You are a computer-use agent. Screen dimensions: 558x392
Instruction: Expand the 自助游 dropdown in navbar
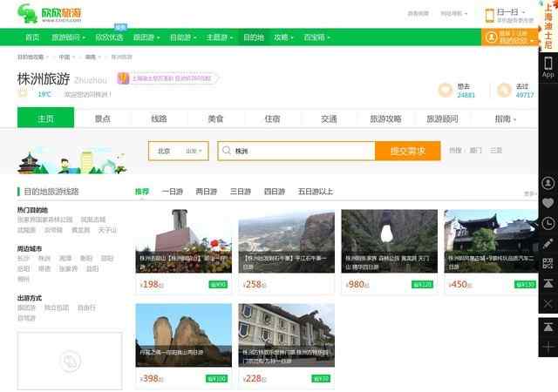[x=183, y=37]
